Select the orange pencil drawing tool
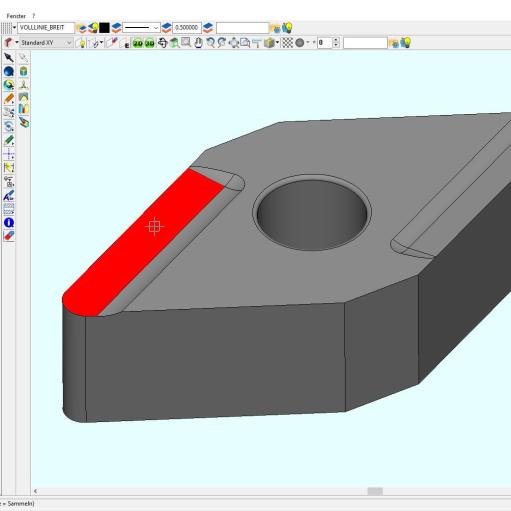511x511 pixels. [x=9, y=99]
